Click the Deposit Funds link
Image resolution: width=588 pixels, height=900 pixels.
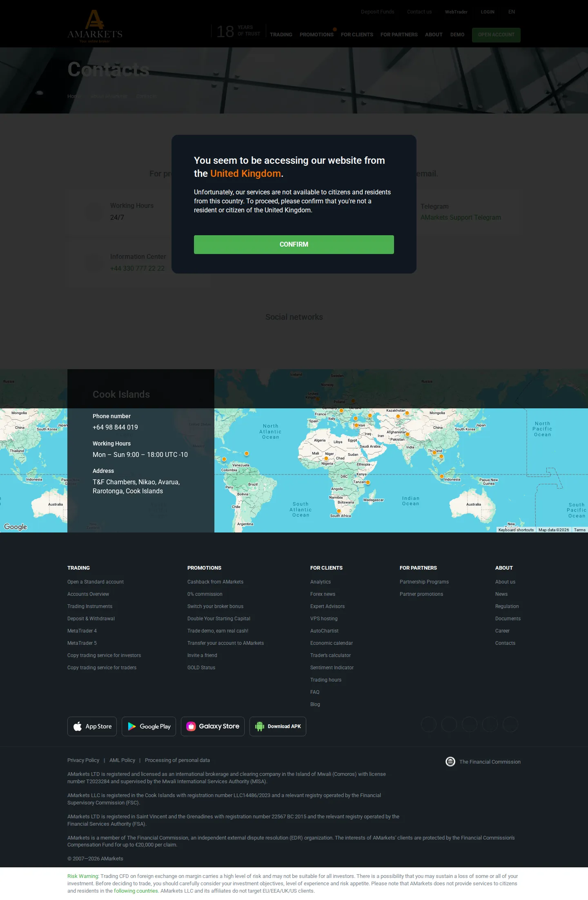(378, 12)
